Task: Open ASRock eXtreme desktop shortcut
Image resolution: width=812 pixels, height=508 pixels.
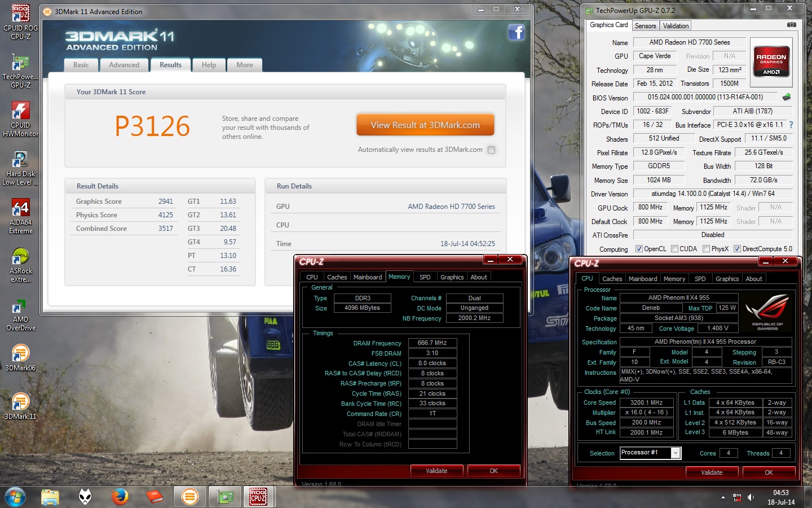Action: point(20,265)
